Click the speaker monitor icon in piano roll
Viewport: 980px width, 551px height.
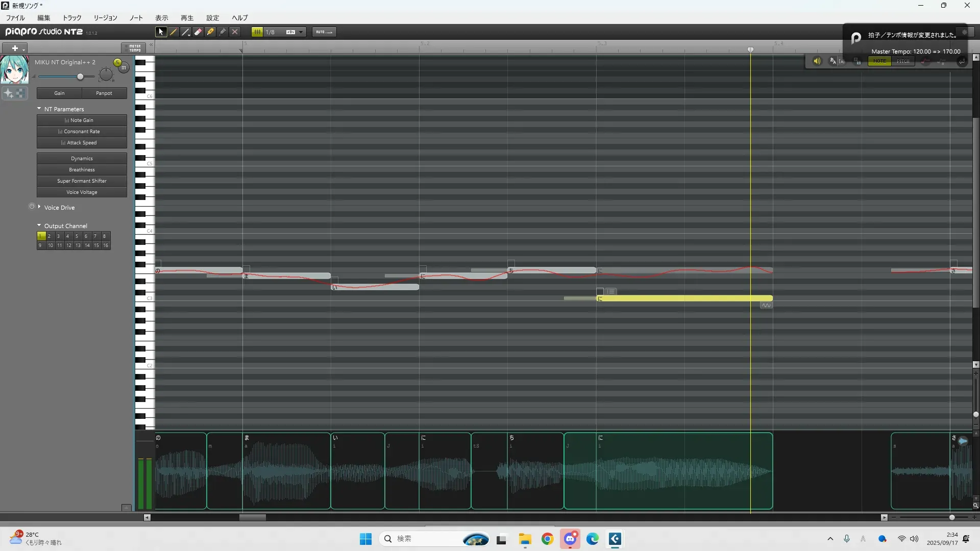pos(817,61)
